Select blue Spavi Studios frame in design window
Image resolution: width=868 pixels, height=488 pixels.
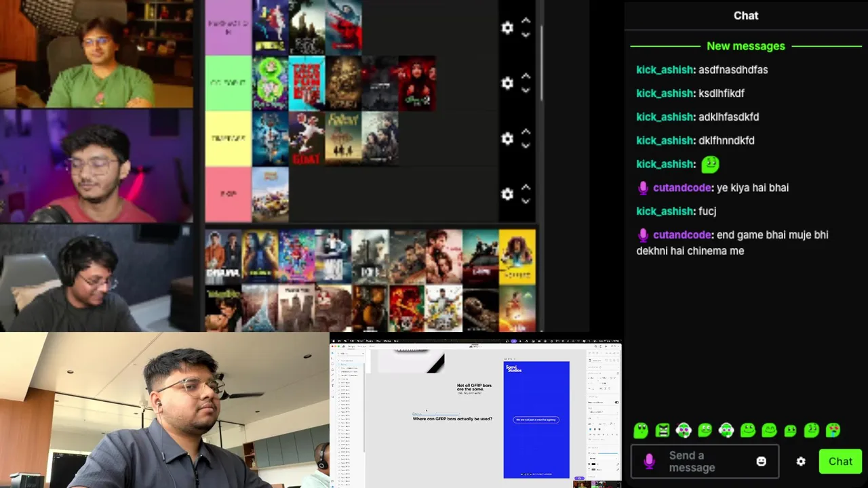(x=536, y=420)
